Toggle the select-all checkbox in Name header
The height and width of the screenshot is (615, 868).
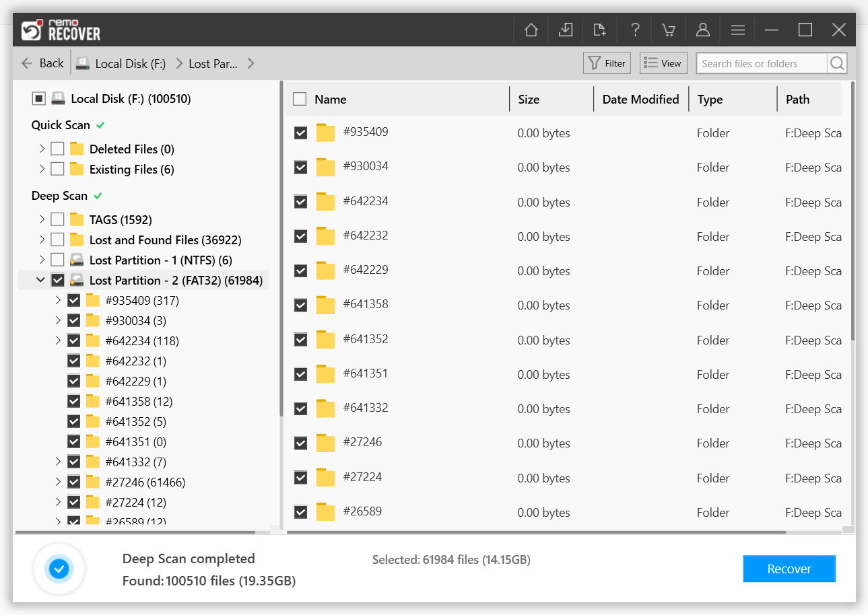pyautogui.click(x=300, y=98)
